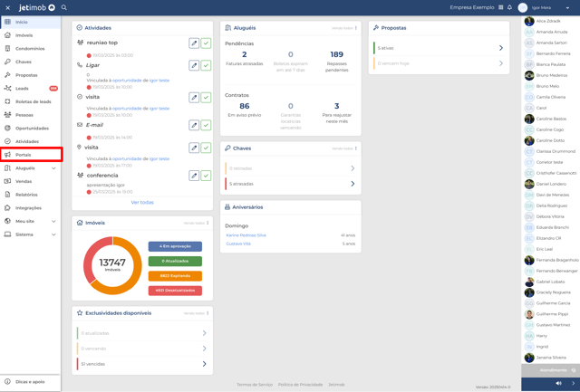
Task: Click Ver todas under Atividades
Action: click(x=142, y=203)
